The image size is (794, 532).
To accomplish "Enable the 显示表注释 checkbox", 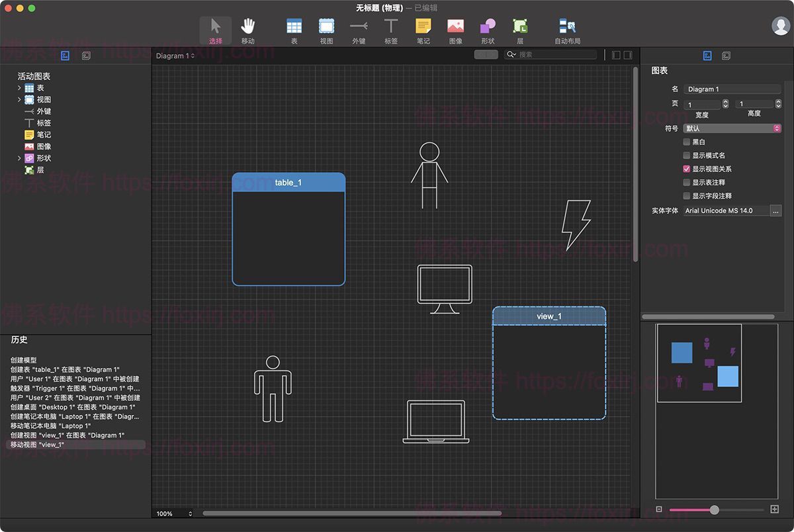I will click(x=687, y=183).
